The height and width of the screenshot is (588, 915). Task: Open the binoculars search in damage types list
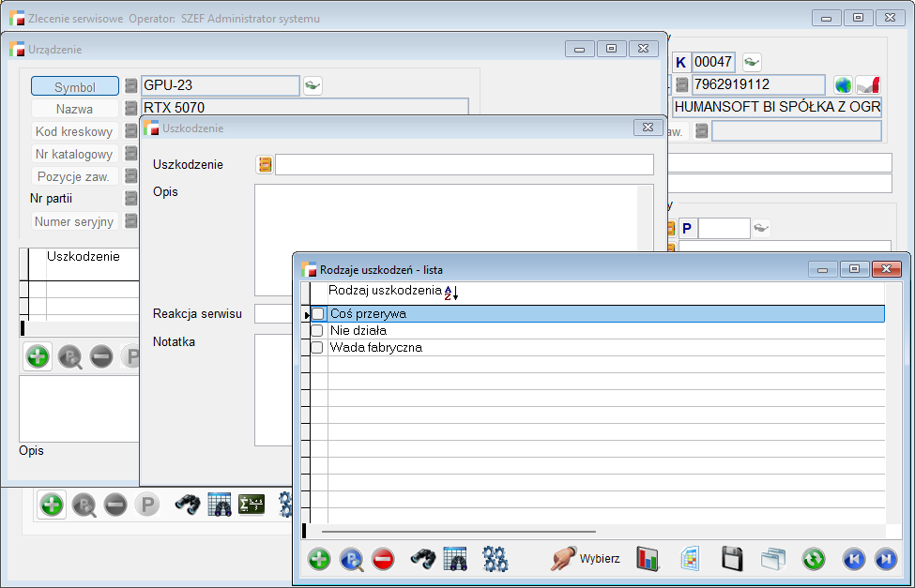(x=422, y=560)
